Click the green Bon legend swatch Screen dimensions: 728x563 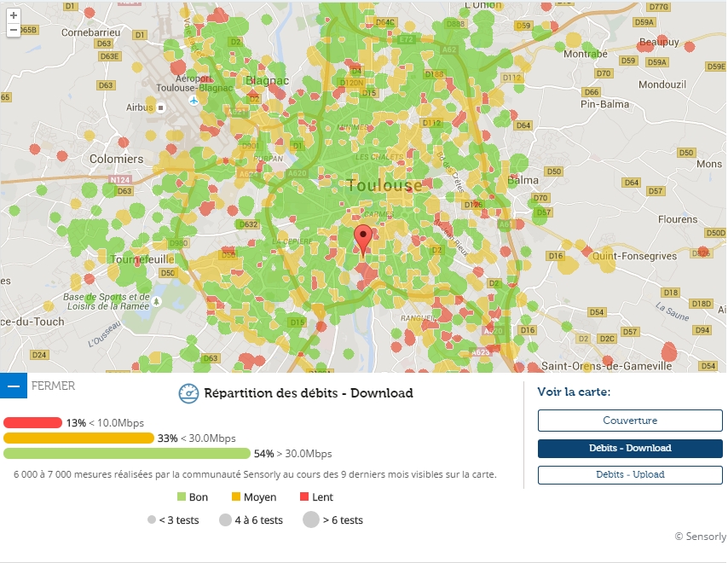pos(182,497)
